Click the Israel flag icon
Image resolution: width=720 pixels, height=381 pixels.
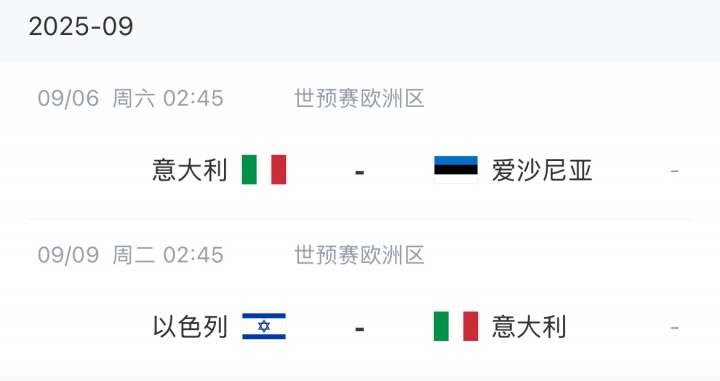[x=264, y=326]
